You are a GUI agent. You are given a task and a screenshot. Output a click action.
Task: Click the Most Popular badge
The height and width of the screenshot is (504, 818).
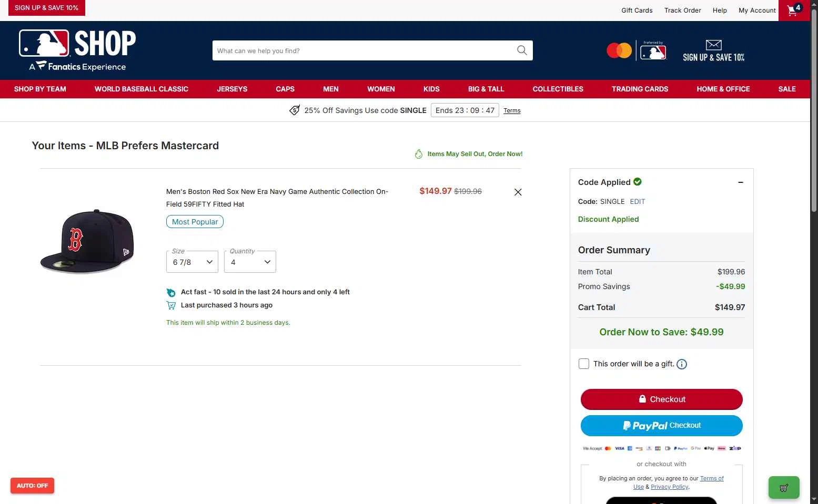(x=195, y=222)
